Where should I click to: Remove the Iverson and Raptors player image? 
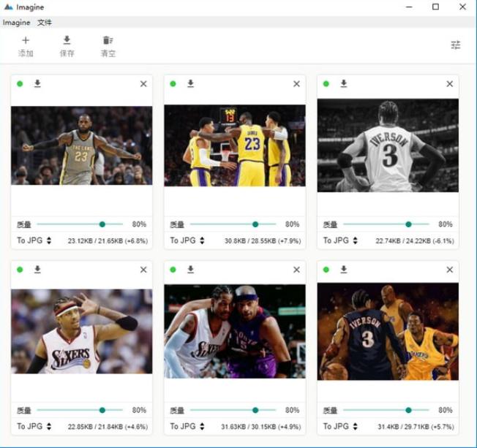[296, 270]
